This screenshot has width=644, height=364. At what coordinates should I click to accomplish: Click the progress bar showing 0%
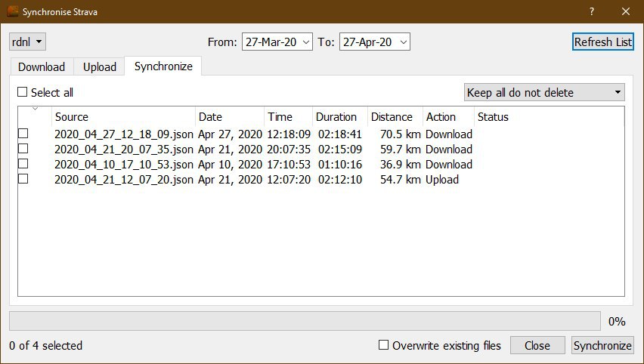coord(305,321)
